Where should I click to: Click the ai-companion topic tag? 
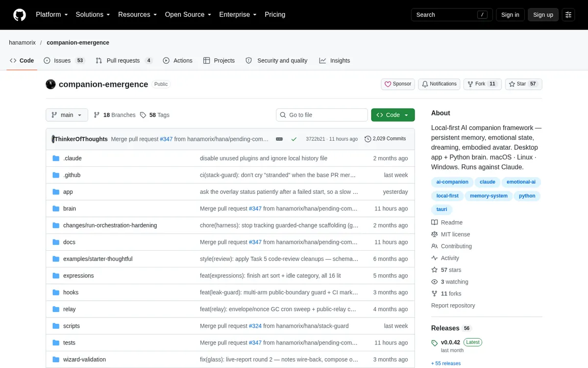click(x=452, y=182)
